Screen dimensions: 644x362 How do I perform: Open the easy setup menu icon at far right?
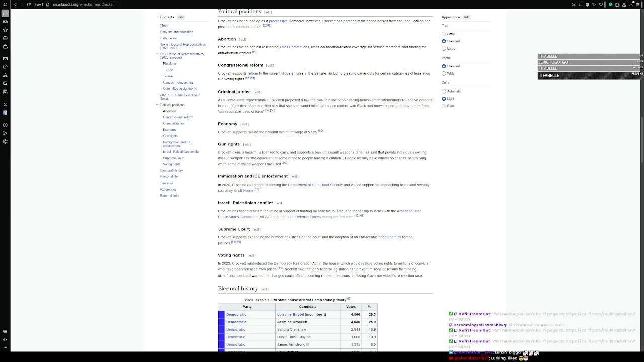[x=638, y=4]
